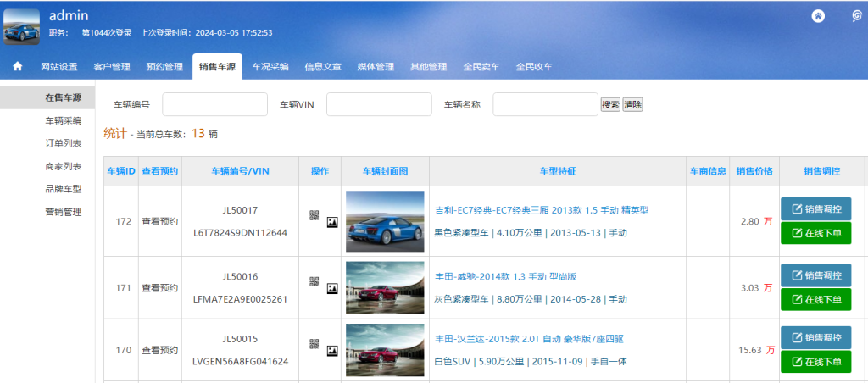This screenshot has height=383, width=868.
Task: Click the price 2.80 万
Action: point(757,221)
